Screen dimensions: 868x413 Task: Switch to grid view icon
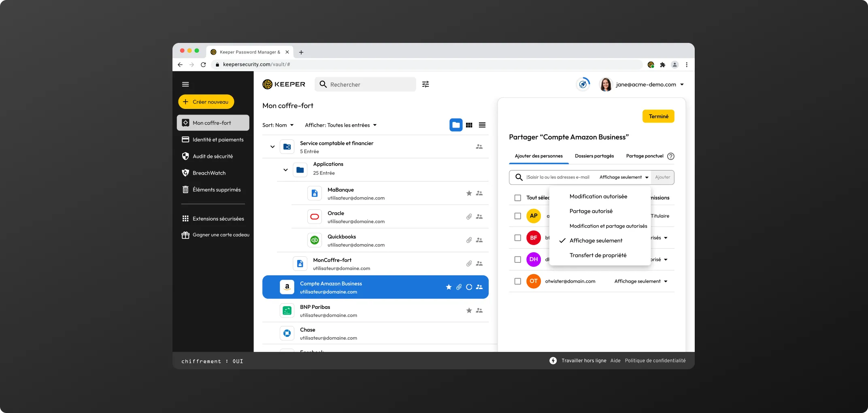(x=469, y=125)
